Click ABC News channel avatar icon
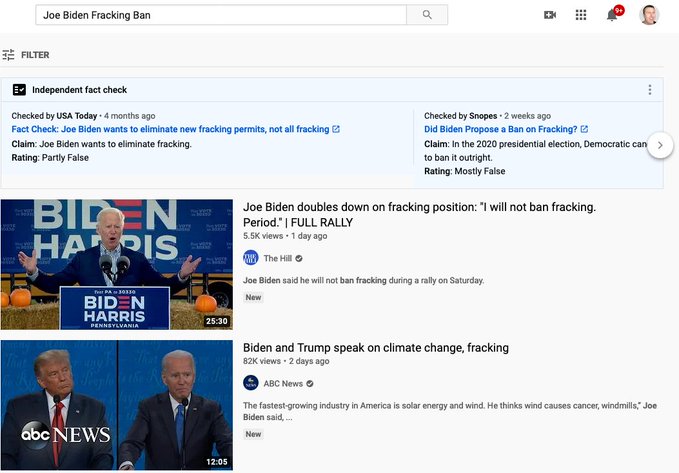The image size is (679, 473). coord(251,383)
